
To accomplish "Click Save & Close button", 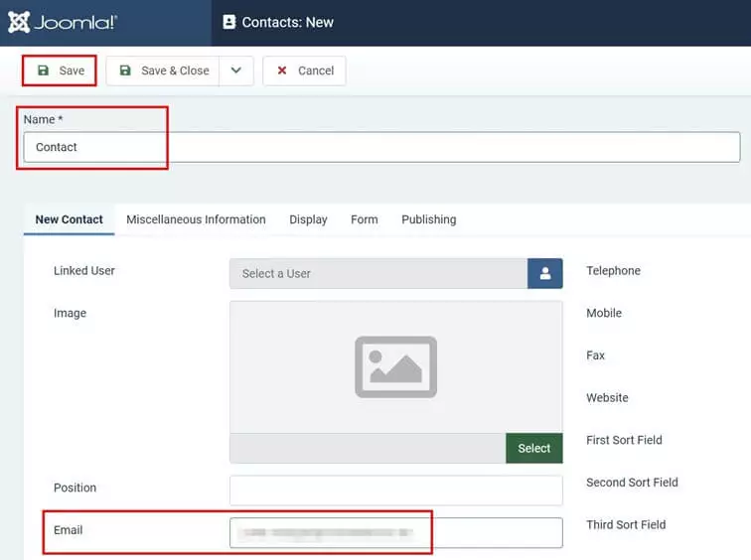I will [x=163, y=70].
